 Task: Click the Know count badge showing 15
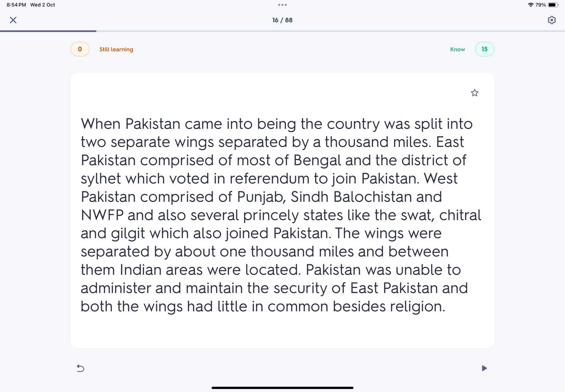pos(485,49)
